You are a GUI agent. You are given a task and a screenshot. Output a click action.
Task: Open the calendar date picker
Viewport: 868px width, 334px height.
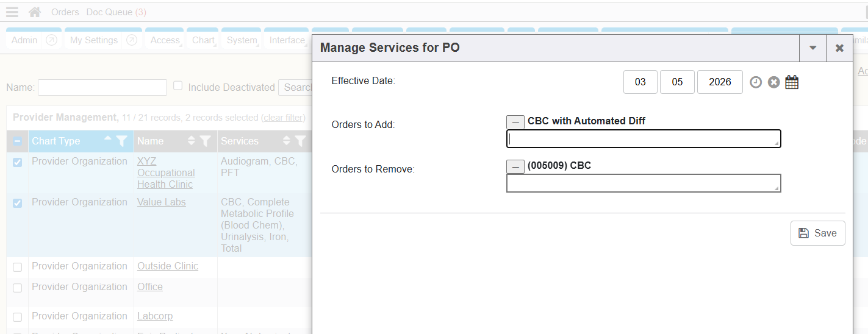[x=792, y=82]
